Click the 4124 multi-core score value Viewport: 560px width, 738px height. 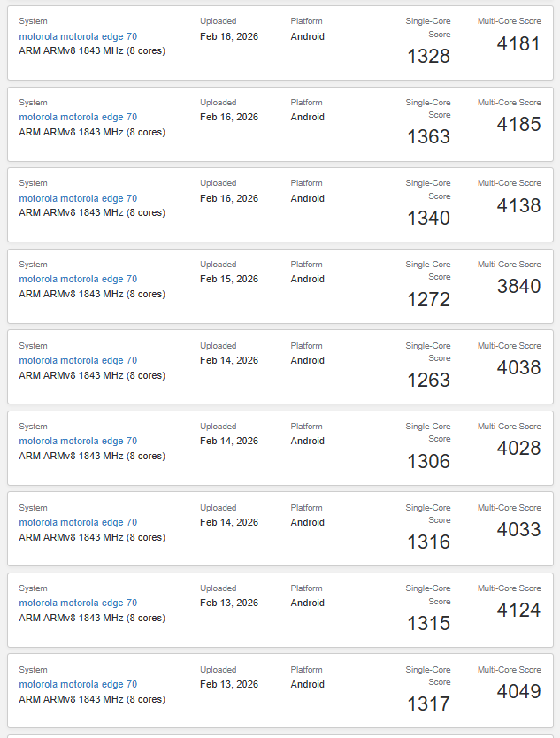click(518, 611)
